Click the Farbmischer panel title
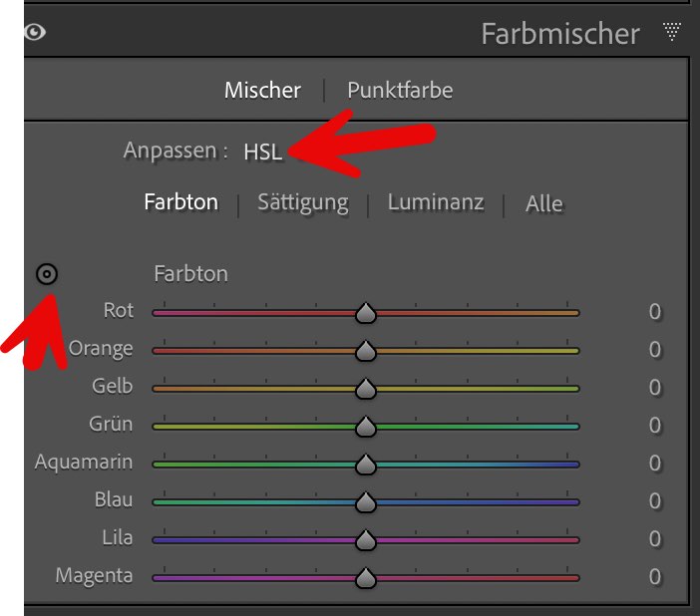 point(560,34)
